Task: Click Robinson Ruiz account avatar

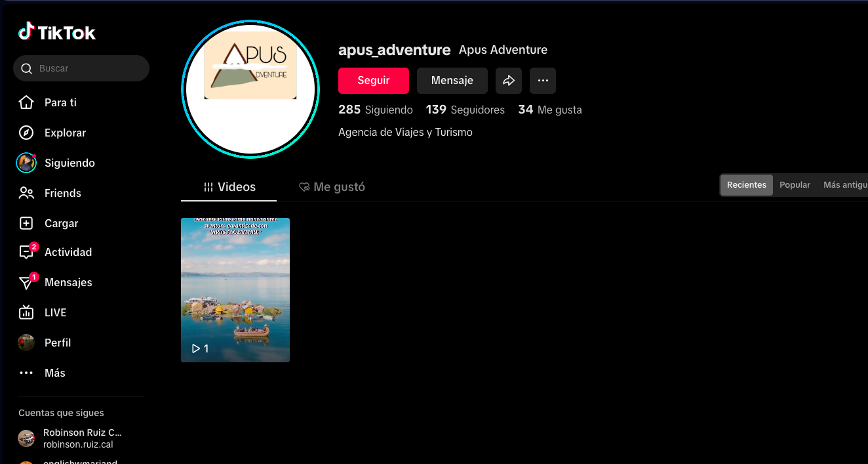Action: (x=26, y=438)
